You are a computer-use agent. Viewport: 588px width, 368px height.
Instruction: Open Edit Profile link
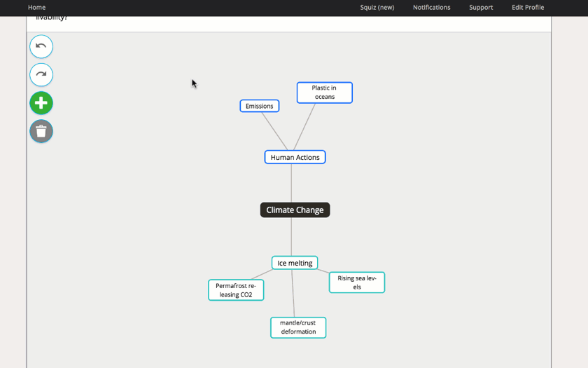528,7
